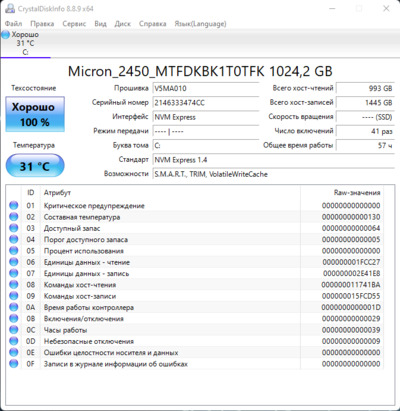
Task: Click status circle for attribute 02 Составная температура
Action: [x=14, y=217]
